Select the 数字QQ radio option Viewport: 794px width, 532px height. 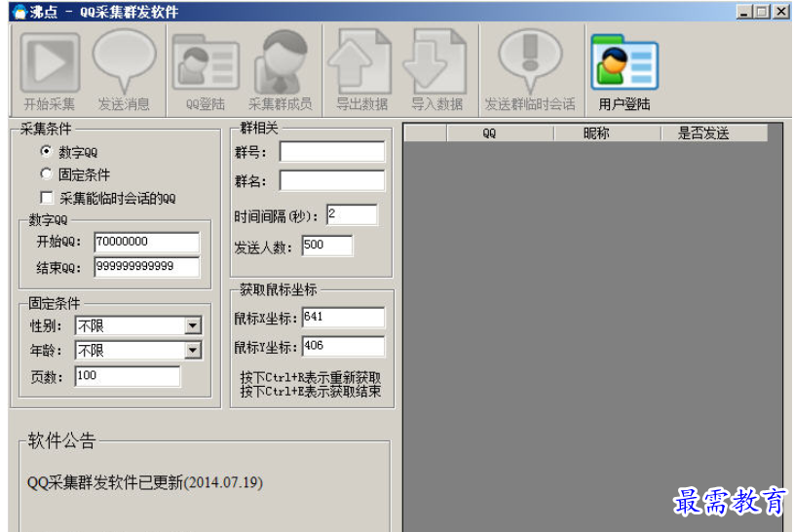[x=46, y=151]
